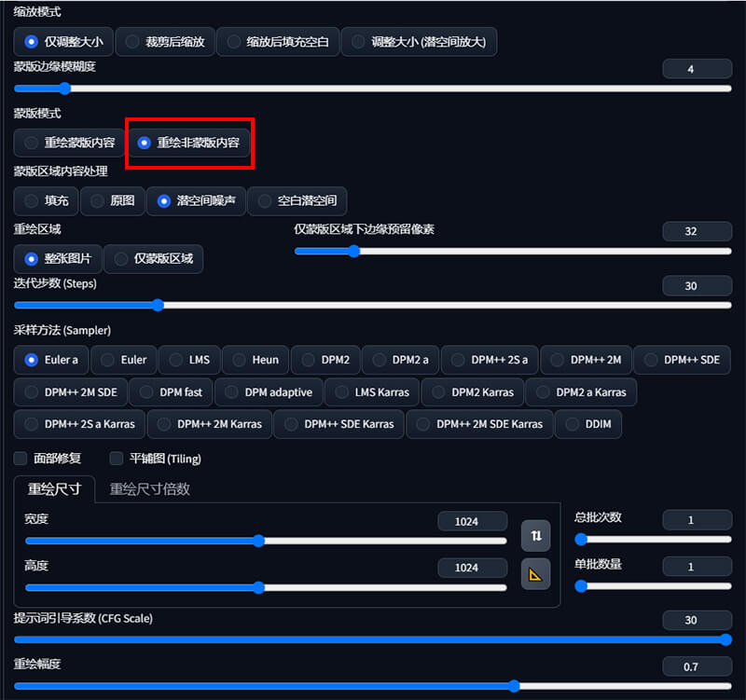The height and width of the screenshot is (700, 746).
Task: Choose the Heun sampler
Action: tap(256, 360)
